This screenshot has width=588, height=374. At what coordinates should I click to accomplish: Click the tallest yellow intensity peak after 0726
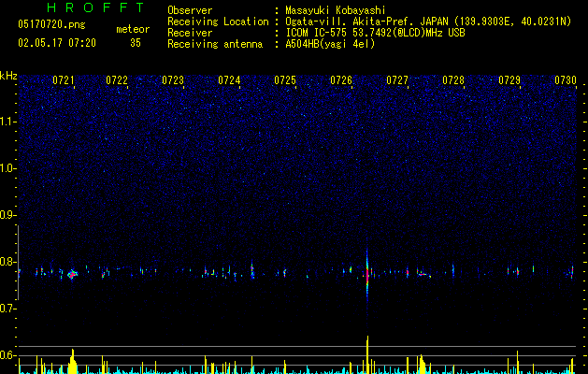point(367,354)
